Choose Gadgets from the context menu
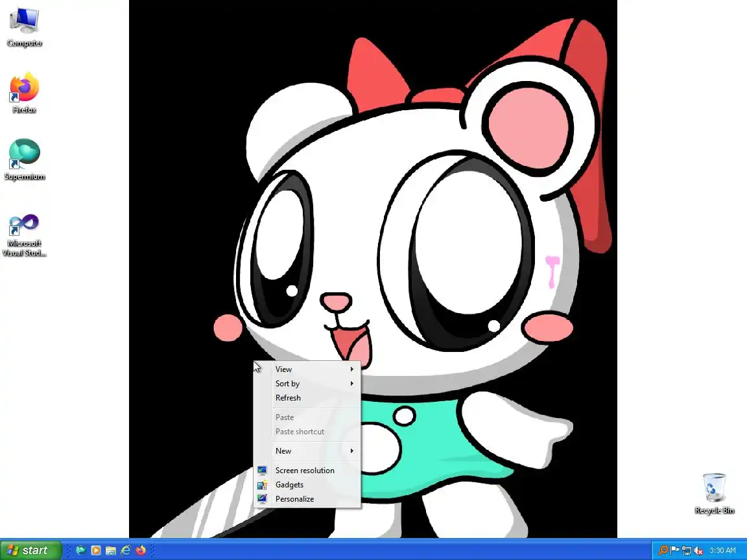Image resolution: width=747 pixels, height=560 pixels. tap(307, 485)
